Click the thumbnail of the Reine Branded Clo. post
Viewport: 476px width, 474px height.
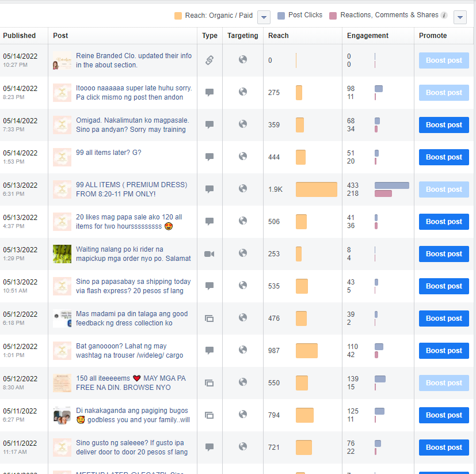(x=62, y=60)
